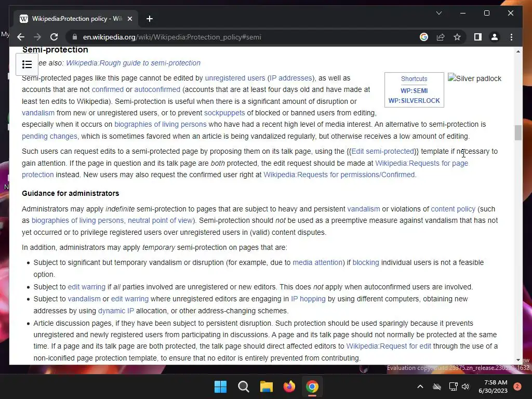Share this page via share icon
Image resolution: width=532 pixels, height=399 pixels.
click(x=441, y=37)
